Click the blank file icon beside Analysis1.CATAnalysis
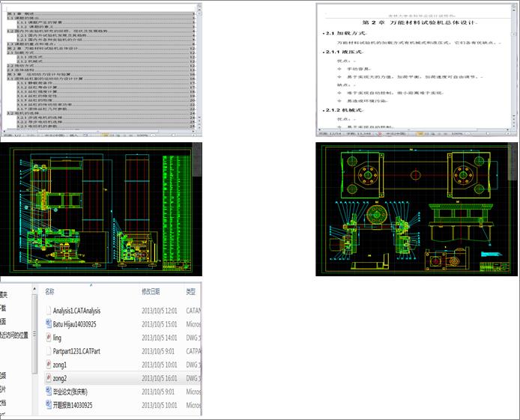Screen dimensions: 520x420 (x=49, y=311)
